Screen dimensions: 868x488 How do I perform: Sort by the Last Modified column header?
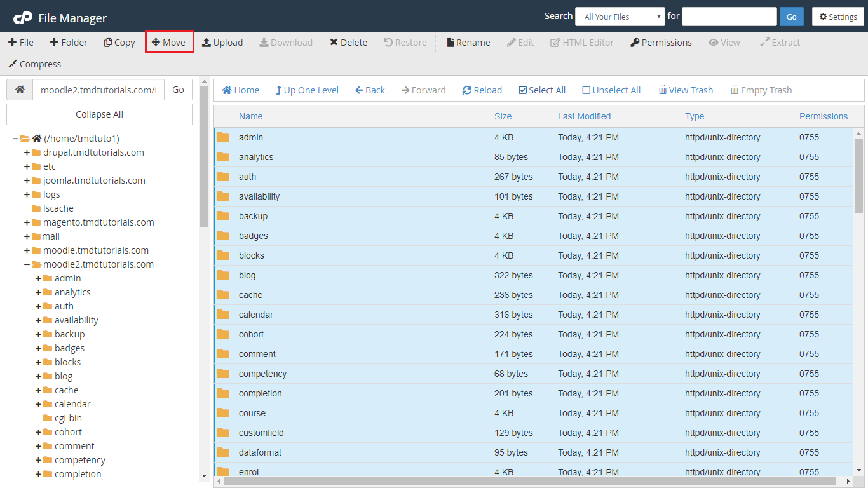click(x=584, y=116)
